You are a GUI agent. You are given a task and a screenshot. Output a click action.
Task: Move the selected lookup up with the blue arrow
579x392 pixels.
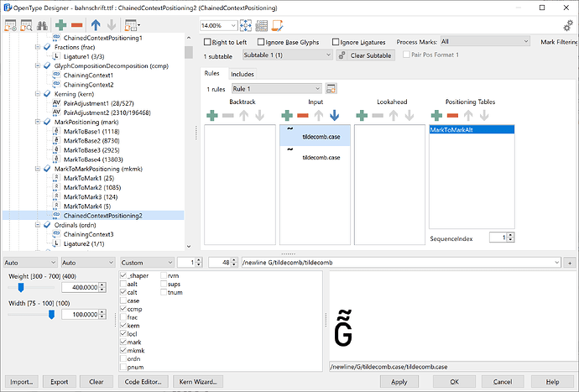[x=95, y=26]
